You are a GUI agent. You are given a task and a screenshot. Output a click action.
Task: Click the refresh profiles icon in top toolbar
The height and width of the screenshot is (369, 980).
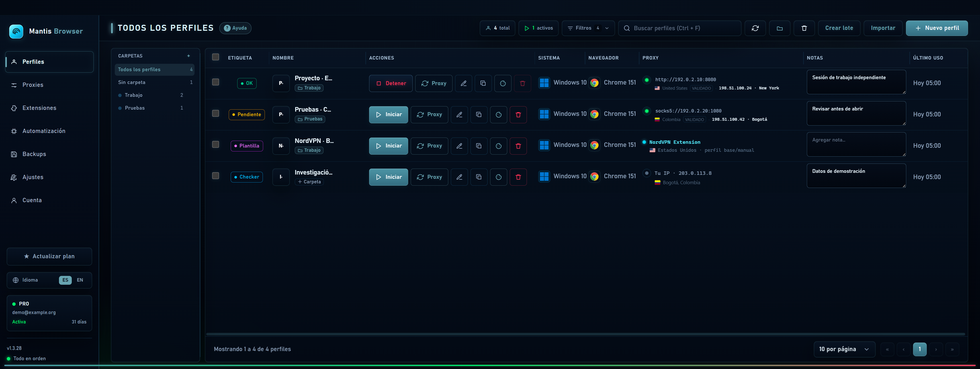[755, 28]
